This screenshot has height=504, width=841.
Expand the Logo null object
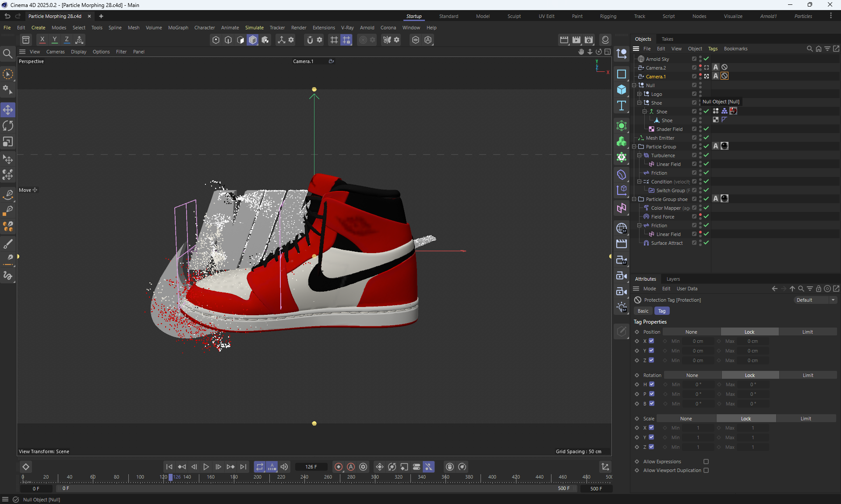coord(640,94)
